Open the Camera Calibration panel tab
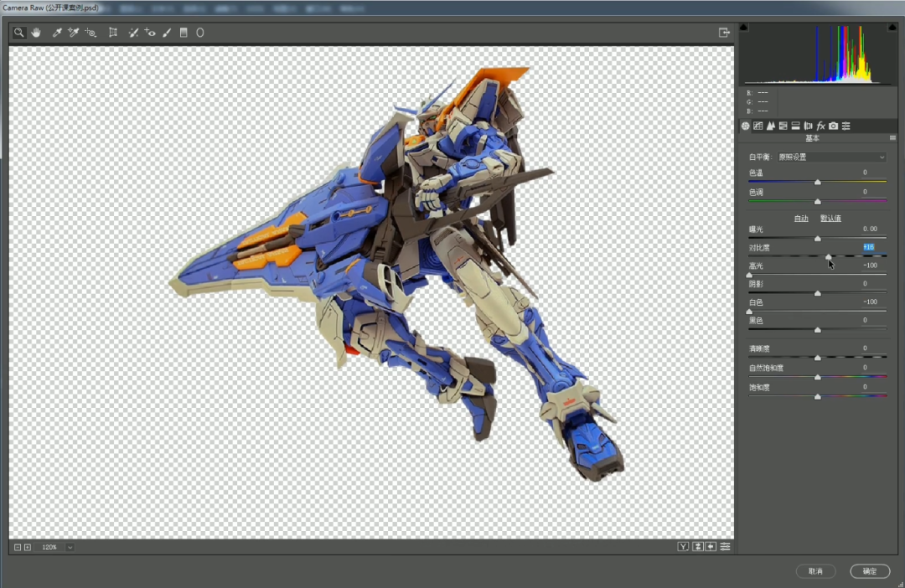Image resolution: width=905 pixels, height=588 pixels. point(834,126)
